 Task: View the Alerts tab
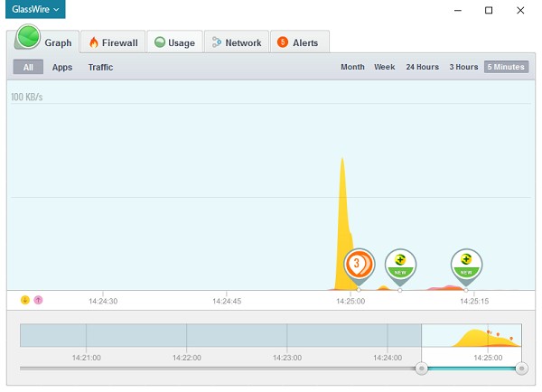pyautogui.click(x=298, y=42)
